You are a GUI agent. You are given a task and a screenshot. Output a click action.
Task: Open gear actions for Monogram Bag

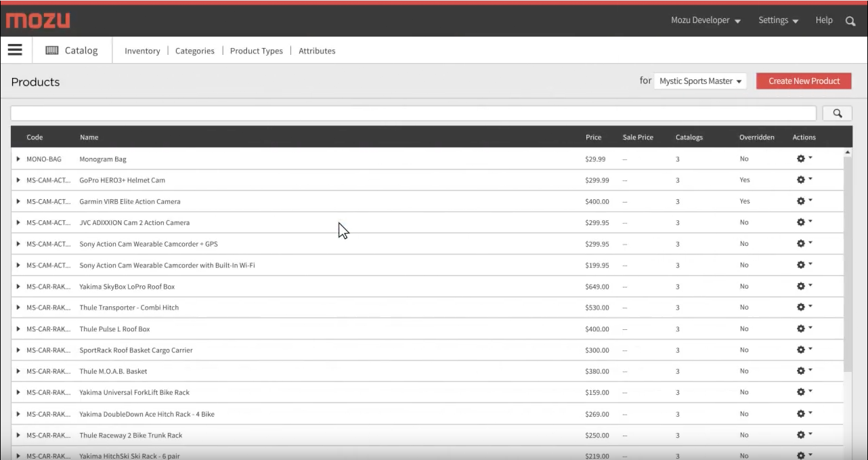click(804, 159)
